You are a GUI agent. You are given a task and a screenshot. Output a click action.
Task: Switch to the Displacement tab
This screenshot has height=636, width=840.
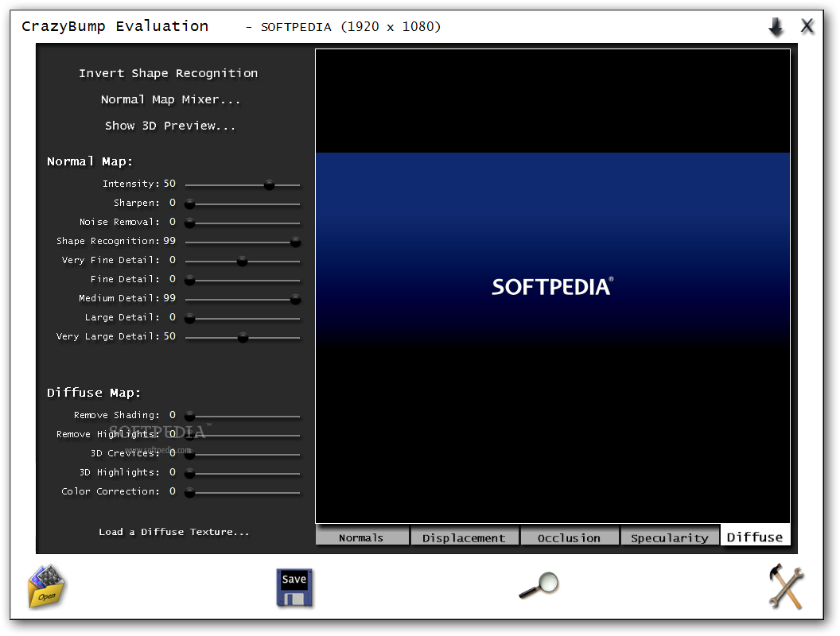click(x=464, y=537)
